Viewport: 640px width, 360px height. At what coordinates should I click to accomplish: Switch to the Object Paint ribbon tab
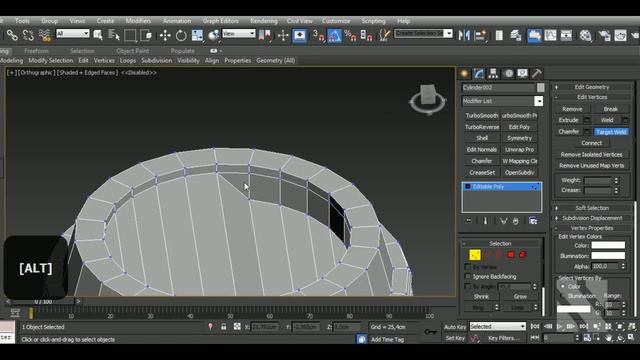pos(133,51)
